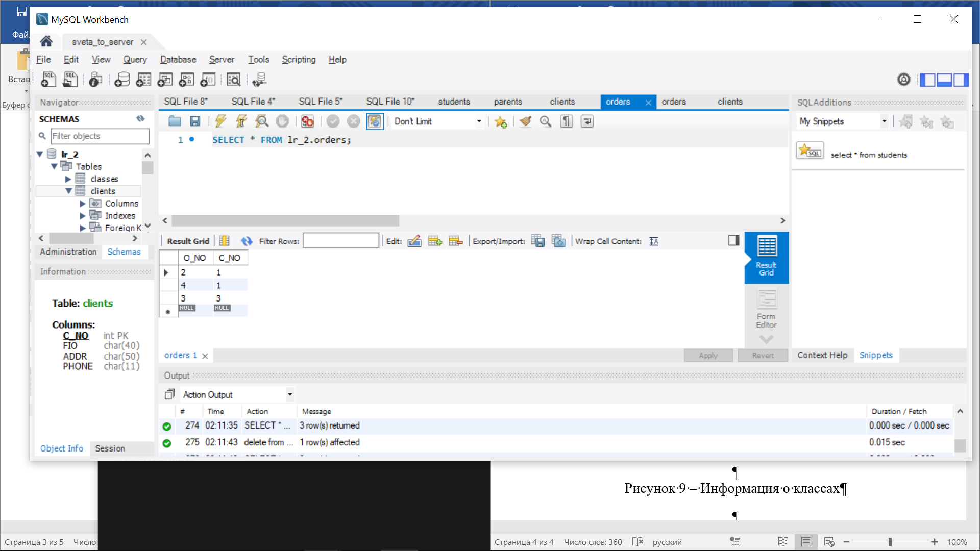
Task: Execute the SQL script lightning icon
Action: [x=220, y=121]
